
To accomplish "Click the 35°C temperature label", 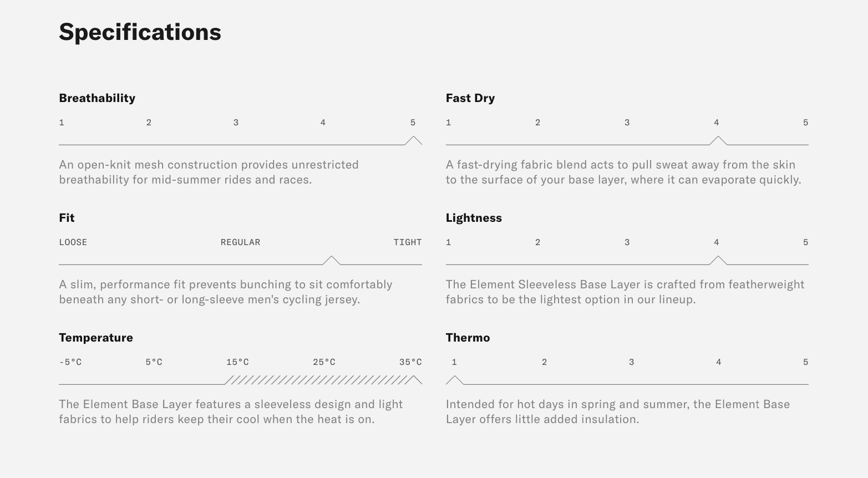I will [410, 362].
